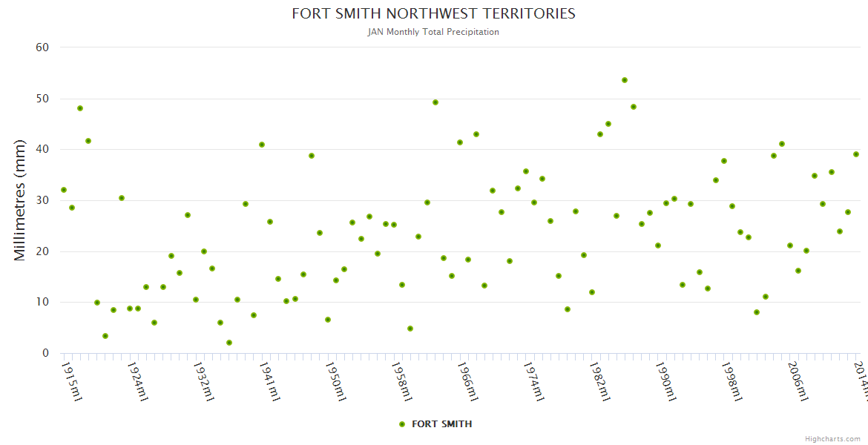The image size is (868, 445).
Task: Click the chart title FORT SMITH NORTHWEST TERRITORIES
Action: tap(433, 13)
